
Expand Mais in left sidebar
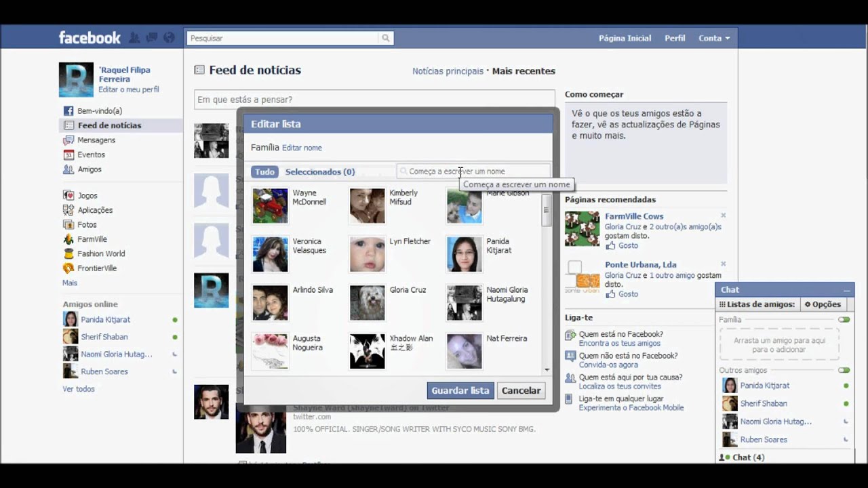70,283
